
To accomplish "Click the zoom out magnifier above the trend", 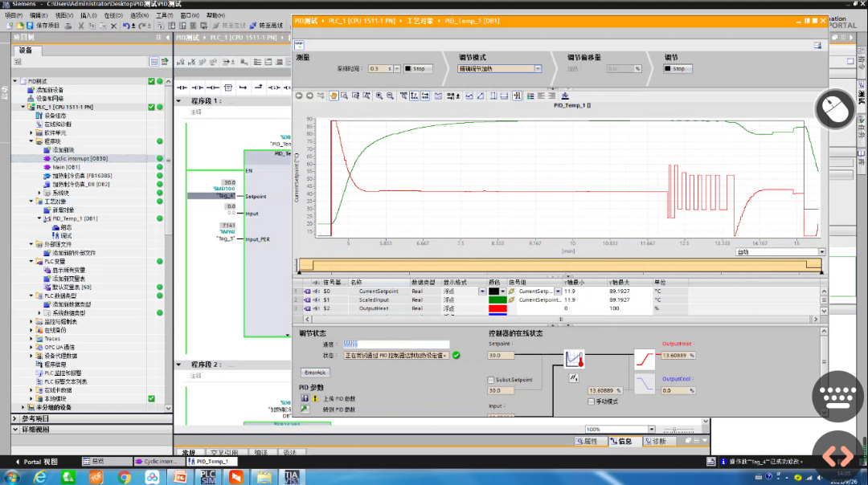I will pyautogui.click(x=391, y=96).
